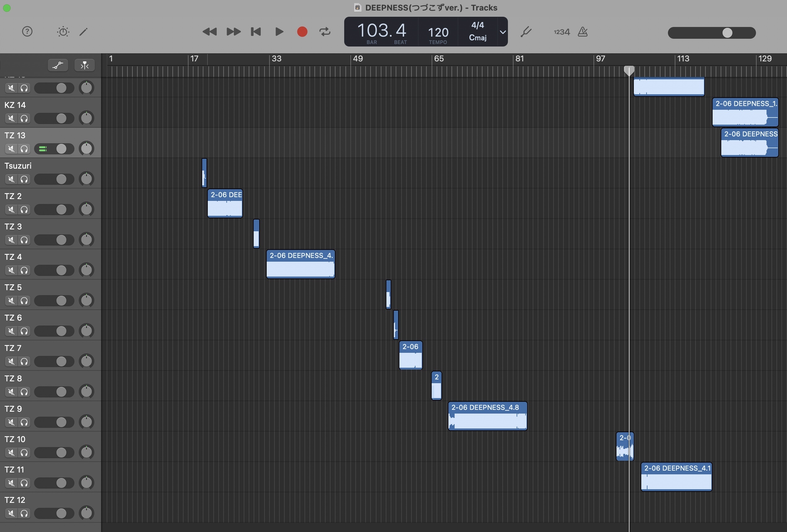Select the 2-06 DEEPNESS region on TZ 13

click(750, 143)
